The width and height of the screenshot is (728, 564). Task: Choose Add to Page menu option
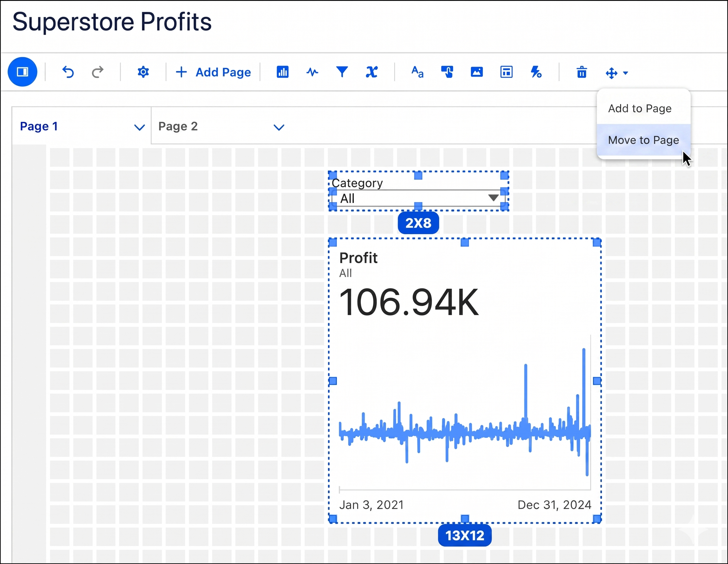click(x=643, y=109)
